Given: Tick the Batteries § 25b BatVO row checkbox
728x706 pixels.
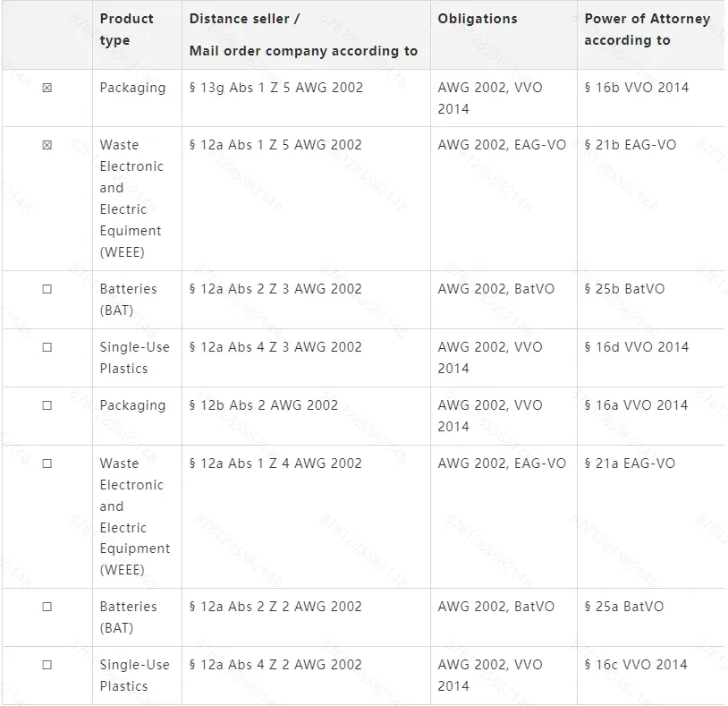Looking at the screenshot, I should (x=47, y=289).
